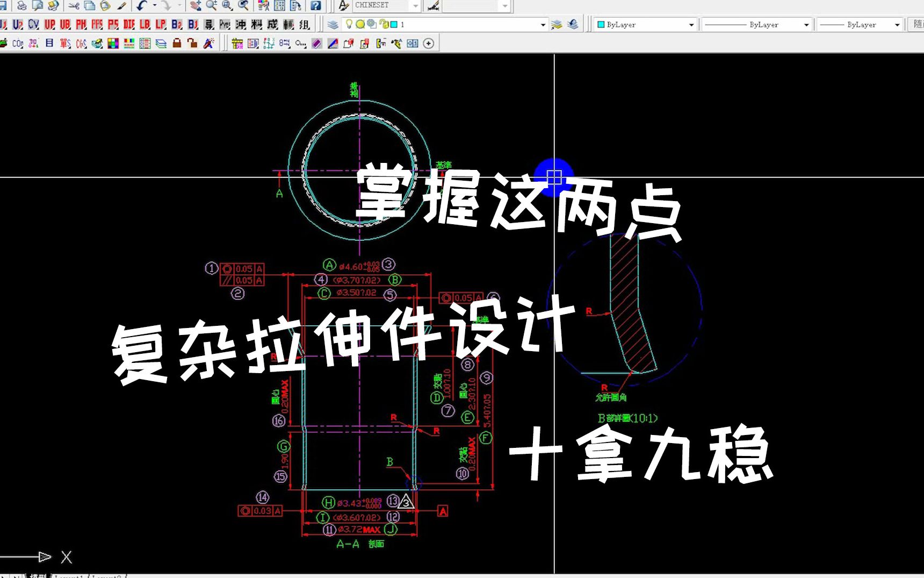Expand the Undo history dropdown arrow
The height and width of the screenshot is (578, 924).
coord(155,6)
